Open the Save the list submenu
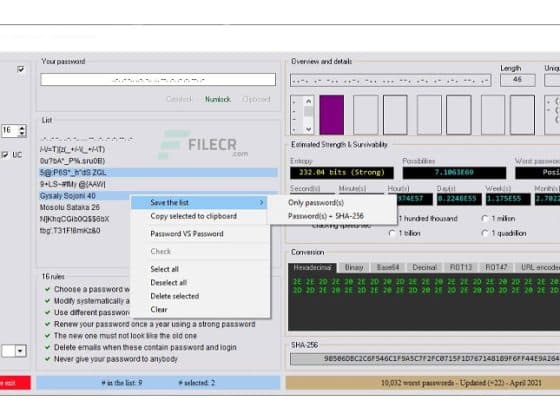This screenshot has width=560, height=420. pos(199,203)
